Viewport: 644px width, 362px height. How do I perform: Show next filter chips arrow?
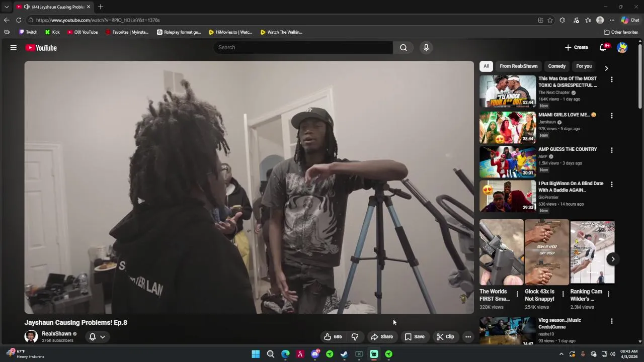pyautogui.click(x=606, y=68)
